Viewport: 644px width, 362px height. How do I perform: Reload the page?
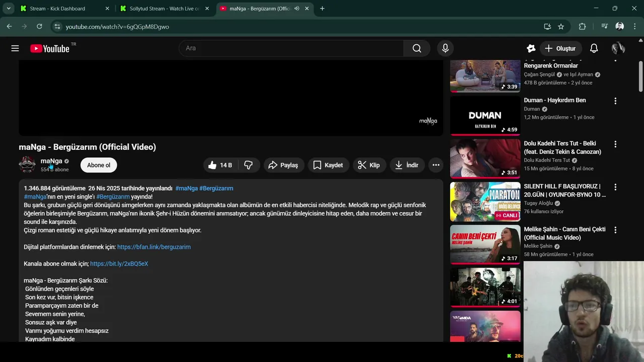(39, 27)
